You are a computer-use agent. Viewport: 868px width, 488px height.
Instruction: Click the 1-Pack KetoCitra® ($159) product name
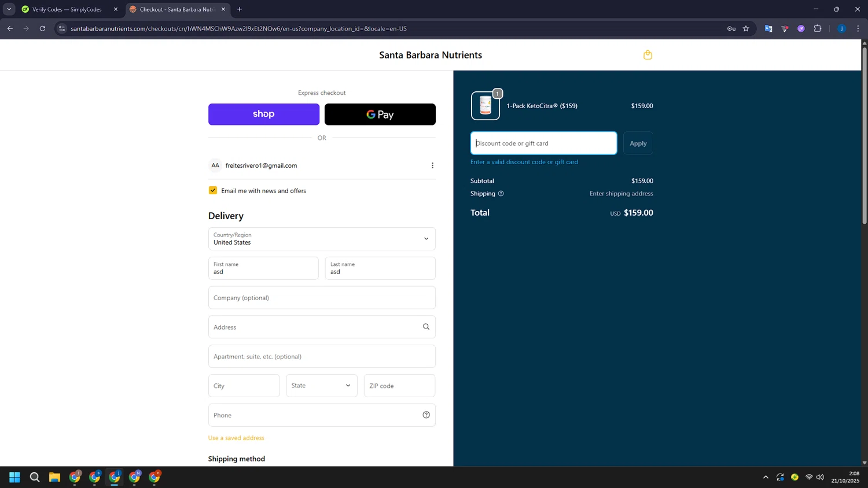pyautogui.click(x=542, y=106)
